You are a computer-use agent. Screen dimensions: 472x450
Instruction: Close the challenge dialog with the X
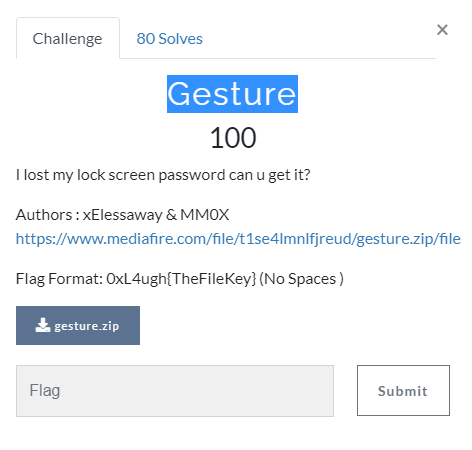coord(442,30)
